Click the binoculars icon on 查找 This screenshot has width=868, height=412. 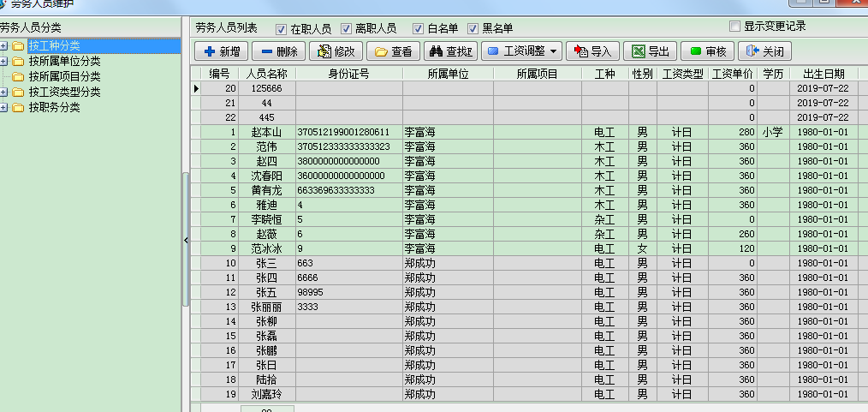click(x=437, y=51)
